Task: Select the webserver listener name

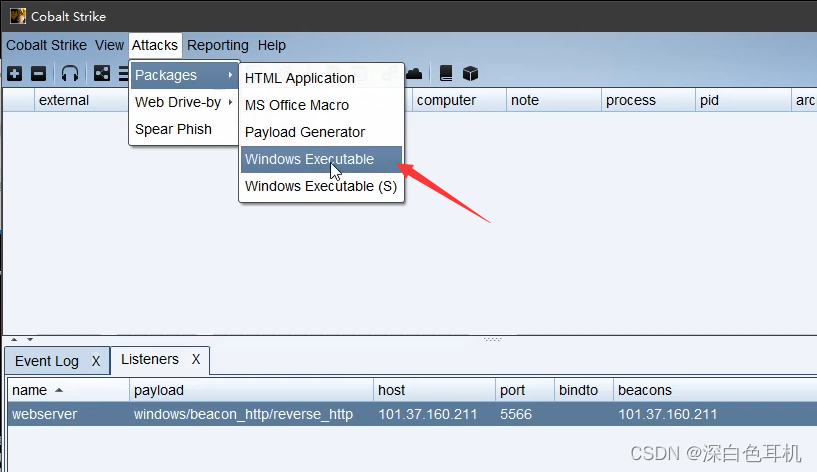Action: [45, 414]
